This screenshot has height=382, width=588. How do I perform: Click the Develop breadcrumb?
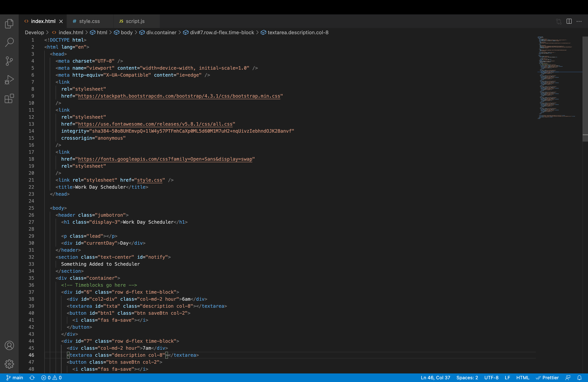point(34,32)
